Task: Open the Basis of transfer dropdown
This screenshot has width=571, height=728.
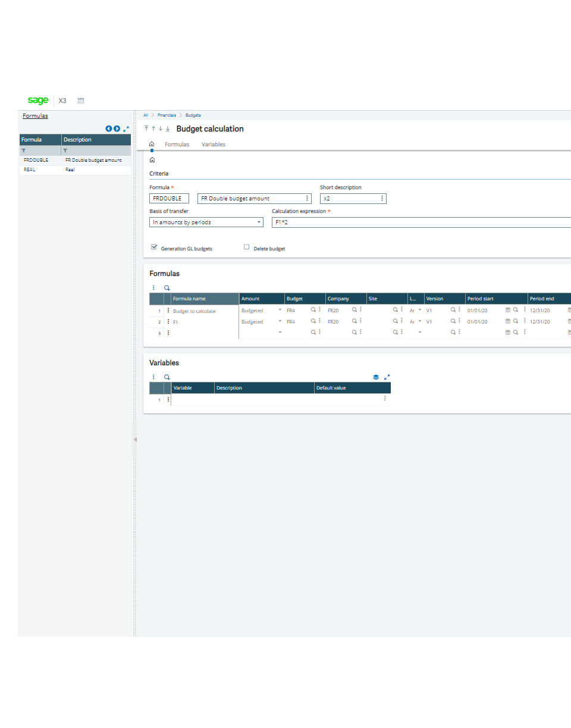Action: click(x=259, y=222)
